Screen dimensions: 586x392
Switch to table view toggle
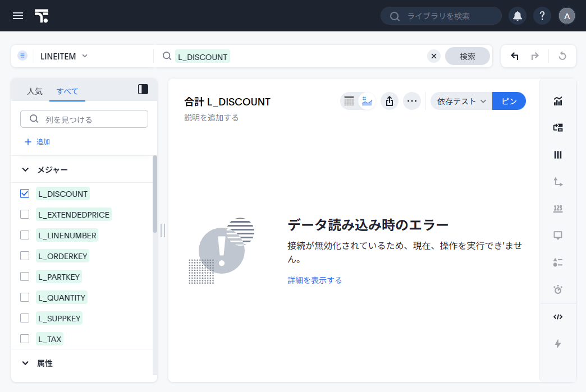pos(350,101)
